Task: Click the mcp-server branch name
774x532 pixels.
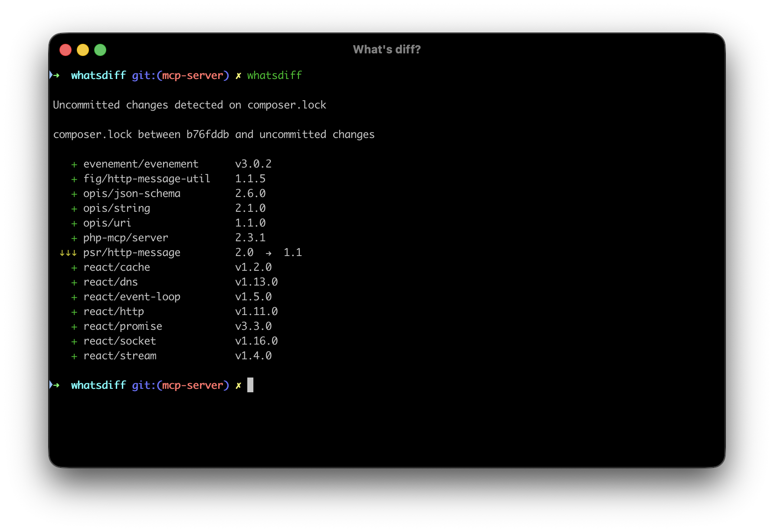Action: point(194,75)
